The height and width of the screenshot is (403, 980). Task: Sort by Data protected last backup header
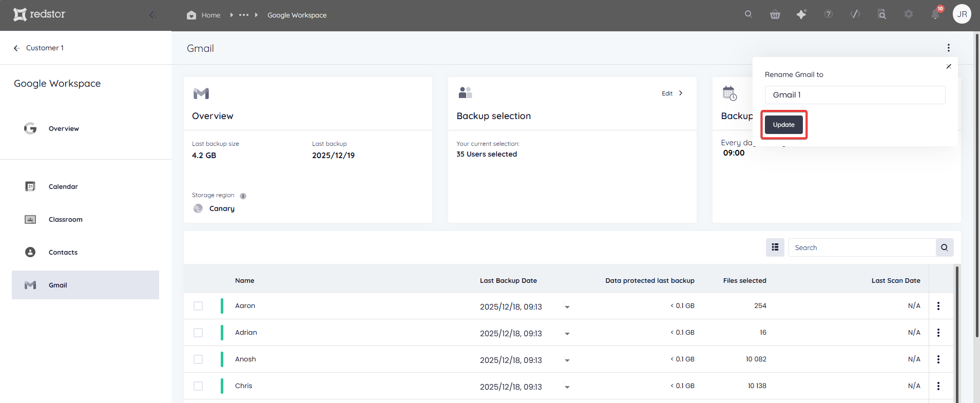point(650,280)
